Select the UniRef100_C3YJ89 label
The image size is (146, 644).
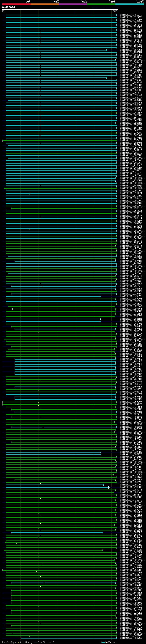point(131,133)
